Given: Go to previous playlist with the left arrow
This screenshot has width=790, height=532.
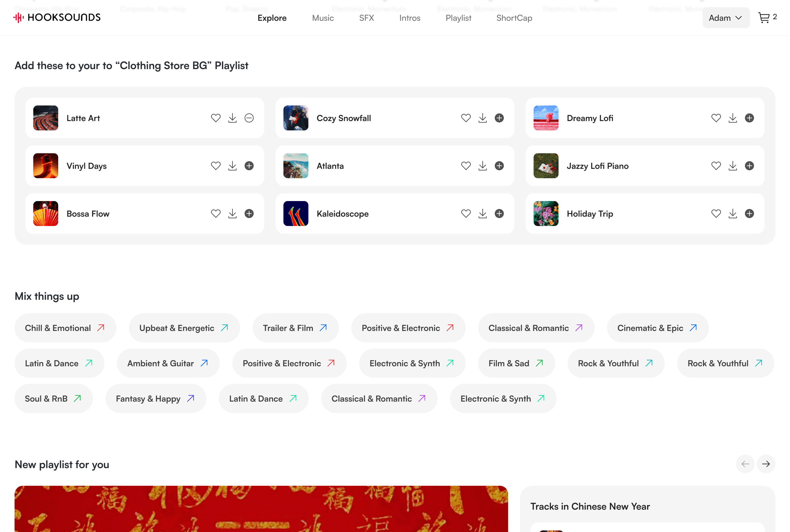Looking at the screenshot, I should 745,464.
